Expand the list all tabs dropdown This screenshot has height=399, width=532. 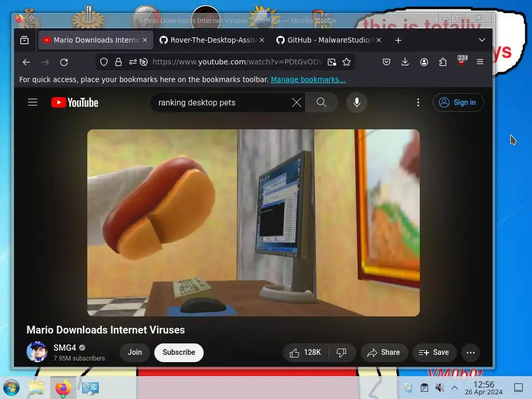[482, 40]
